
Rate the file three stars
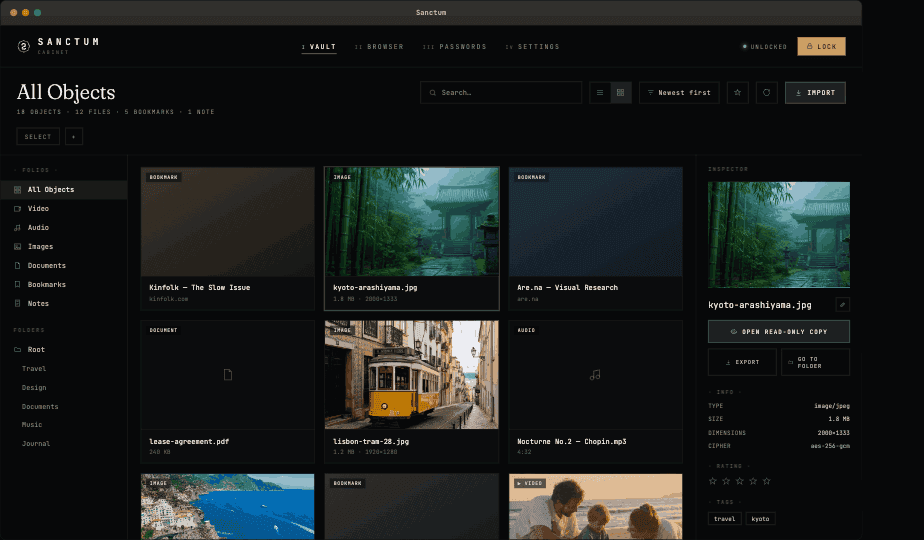click(x=740, y=481)
